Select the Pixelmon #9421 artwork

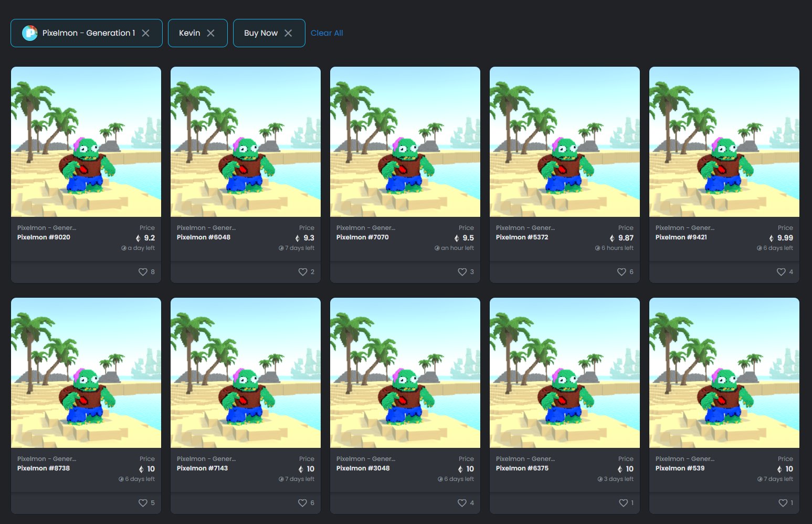724,142
